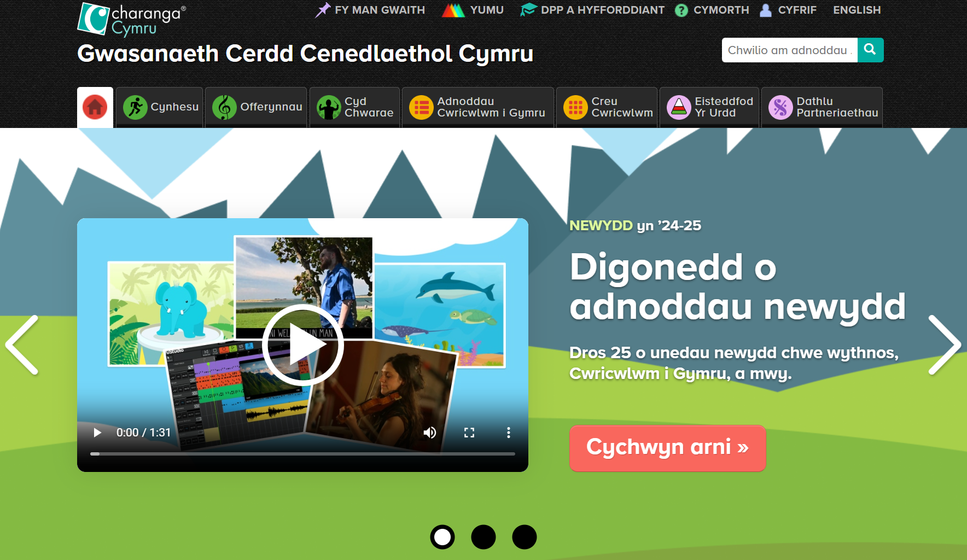Play the featured video

pyautogui.click(x=303, y=346)
